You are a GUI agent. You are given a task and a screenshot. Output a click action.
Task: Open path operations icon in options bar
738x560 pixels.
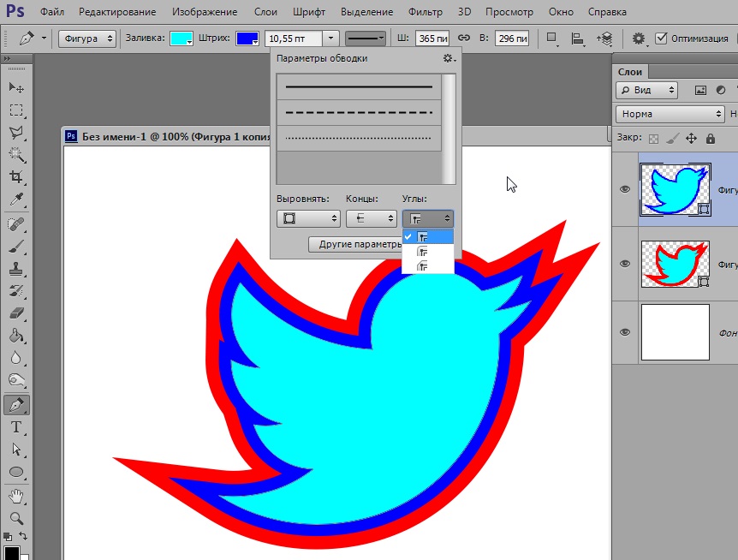552,39
